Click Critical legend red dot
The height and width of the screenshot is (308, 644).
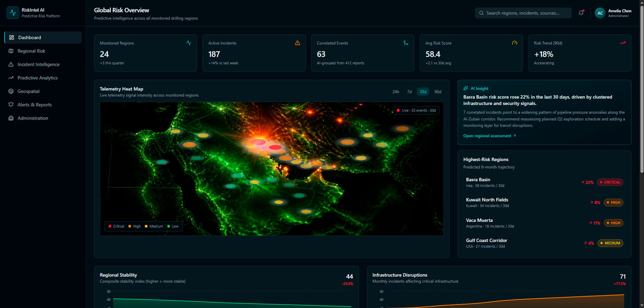tap(110, 226)
